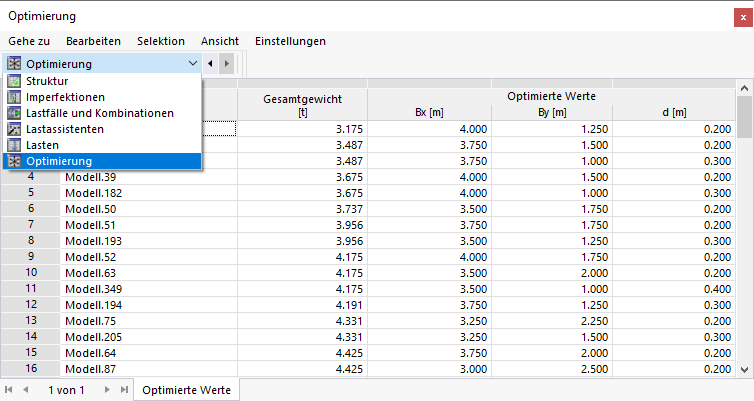754x401 pixels.
Task: Click By value 2.500 for Modell.87
Action: click(552, 369)
